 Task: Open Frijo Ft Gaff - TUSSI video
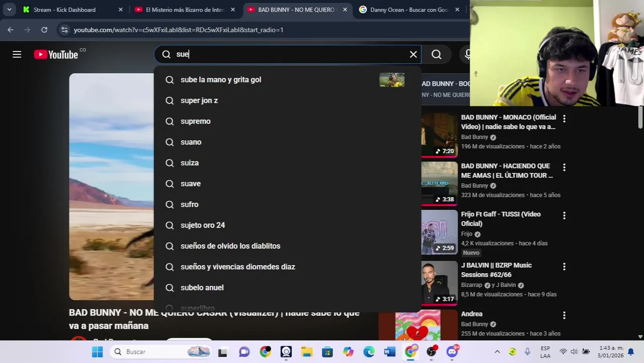pyautogui.click(x=501, y=219)
